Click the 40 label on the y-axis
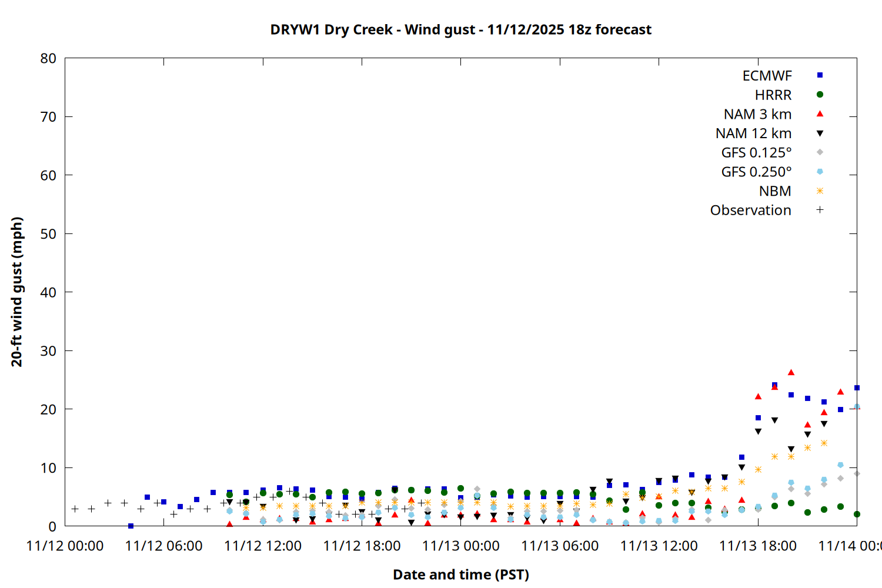 48,292
